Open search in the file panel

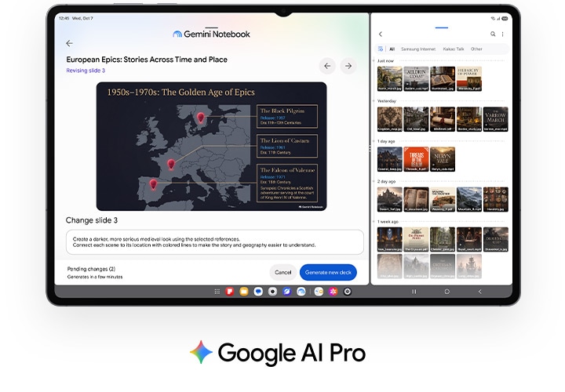coord(493,34)
